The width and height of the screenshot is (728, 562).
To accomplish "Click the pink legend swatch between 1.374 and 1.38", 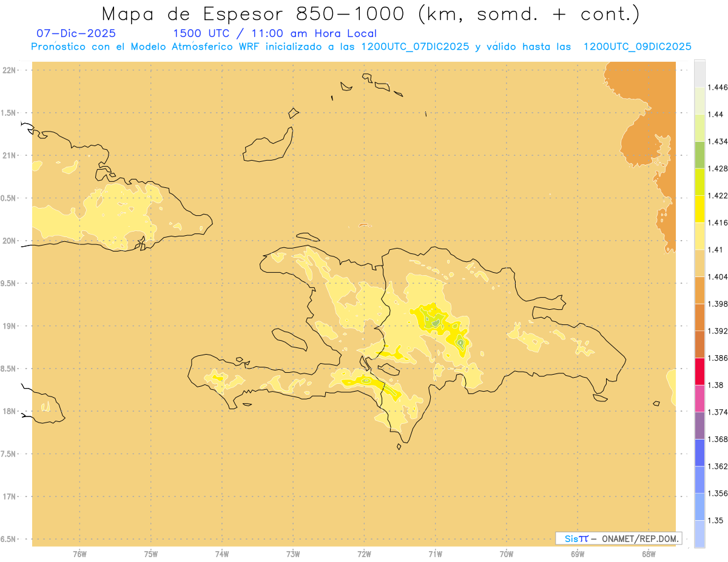I will (x=699, y=398).
